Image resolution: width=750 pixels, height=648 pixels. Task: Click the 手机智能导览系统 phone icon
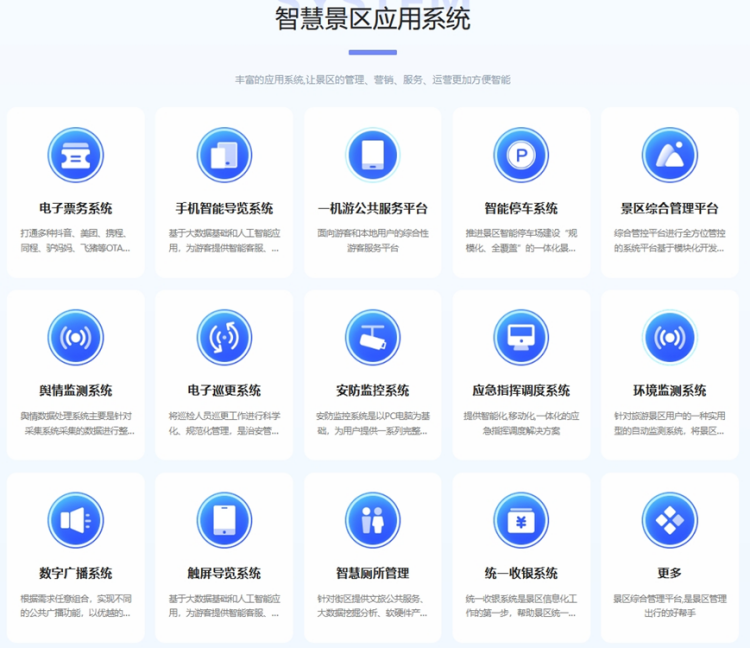pyautogui.click(x=224, y=156)
